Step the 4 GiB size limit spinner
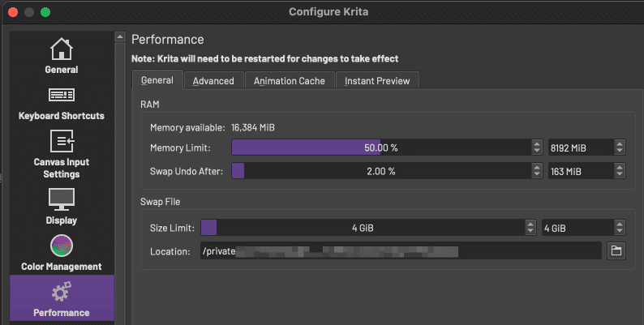The width and height of the screenshot is (644, 325). [620, 227]
